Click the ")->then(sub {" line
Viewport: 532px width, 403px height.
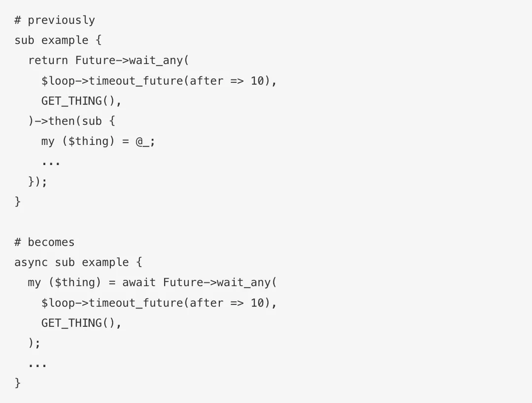[x=71, y=121]
